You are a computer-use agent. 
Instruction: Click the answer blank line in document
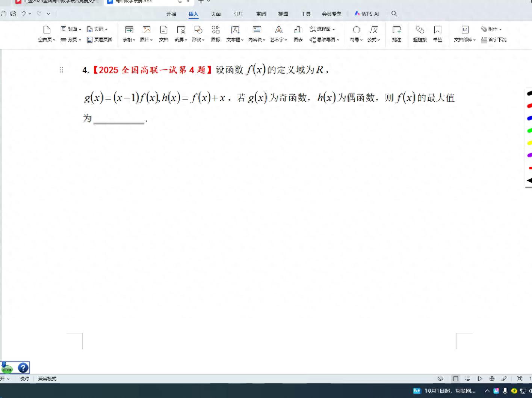point(119,120)
